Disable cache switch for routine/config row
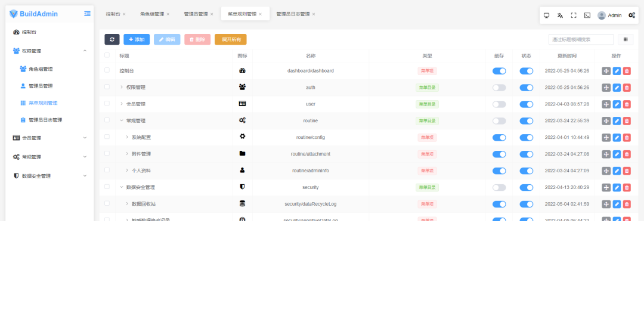Viewport: 644px width, 316px height. click(x=500, y=138)
